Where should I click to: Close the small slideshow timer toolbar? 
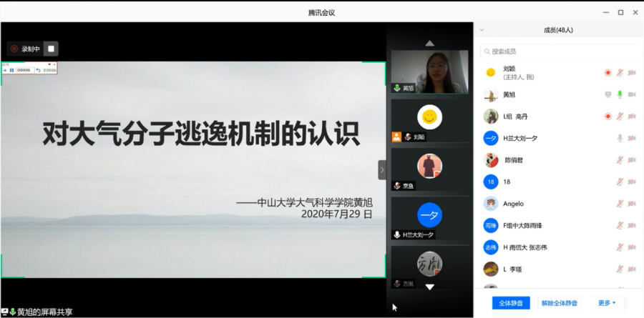(54, 65)
